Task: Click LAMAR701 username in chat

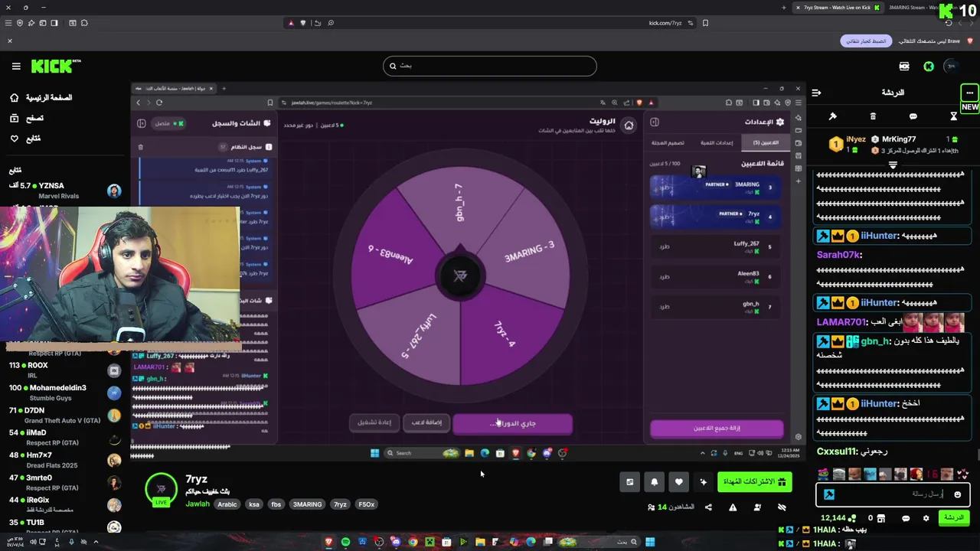Action: pos(841,322)
